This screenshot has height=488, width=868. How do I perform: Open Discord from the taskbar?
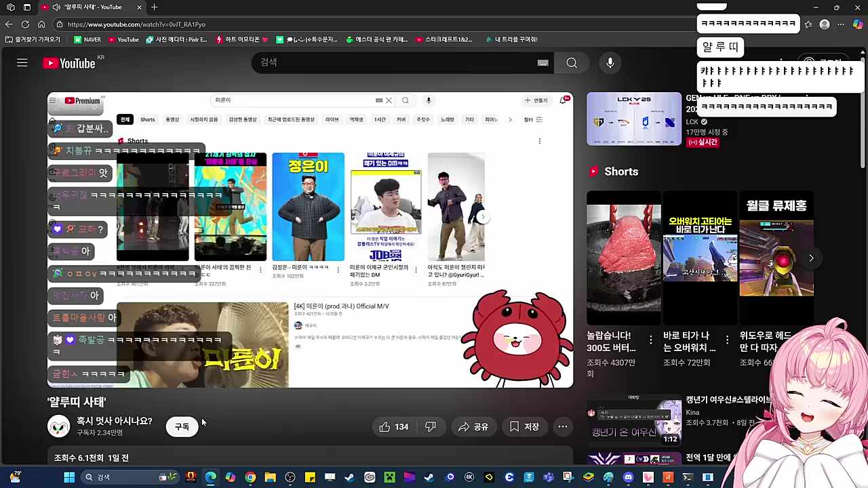(628, 477)
